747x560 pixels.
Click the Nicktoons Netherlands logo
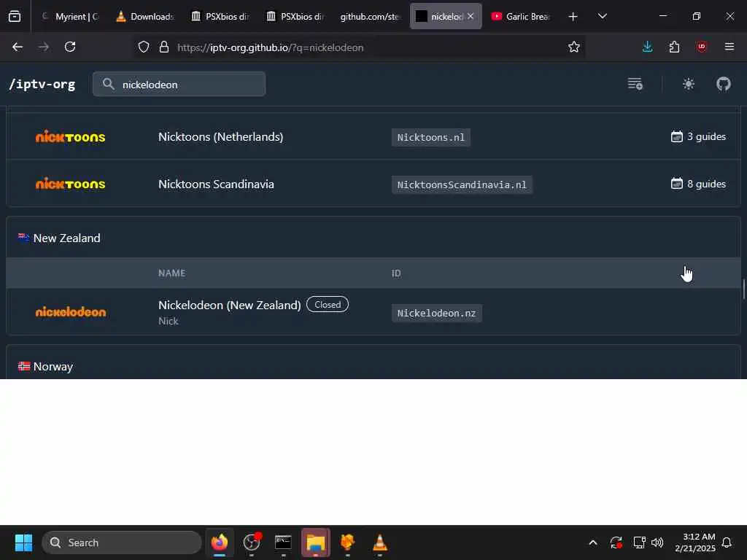coord(71,136)
